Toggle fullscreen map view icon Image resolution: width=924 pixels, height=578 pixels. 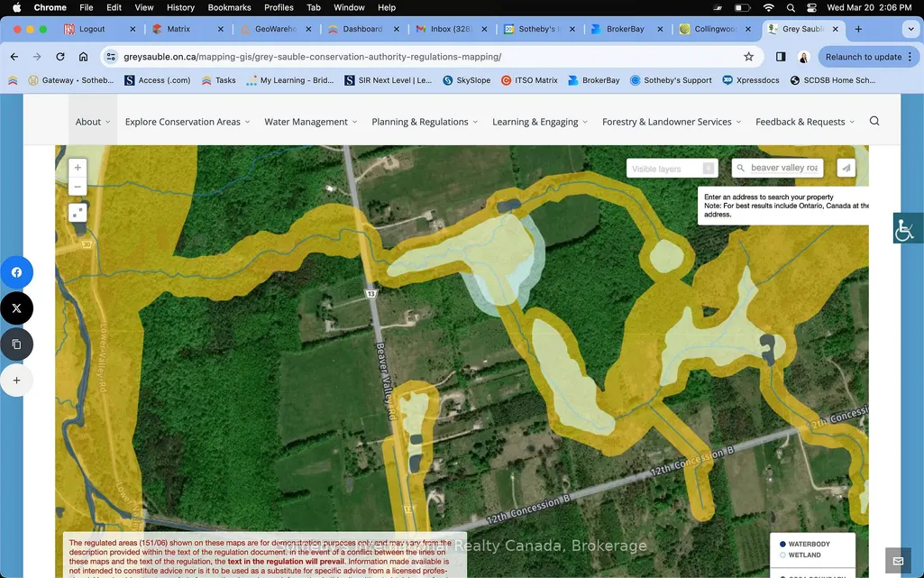78,213
